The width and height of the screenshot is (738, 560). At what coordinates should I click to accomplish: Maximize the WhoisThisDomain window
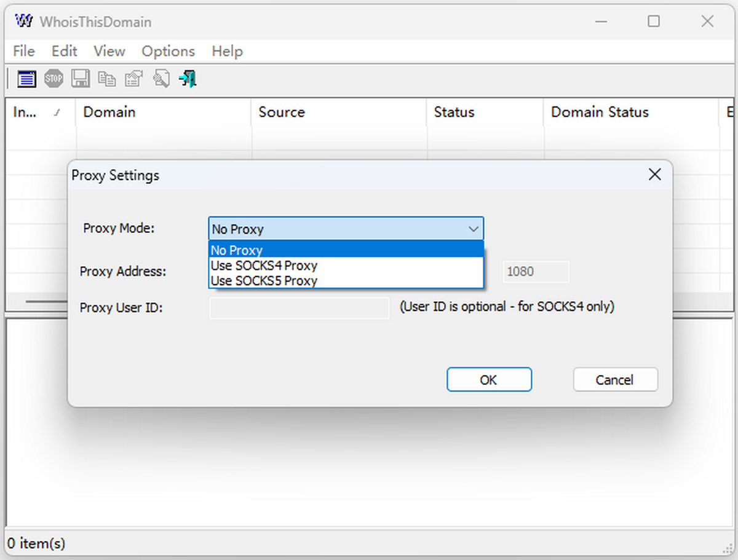point(654,22)
